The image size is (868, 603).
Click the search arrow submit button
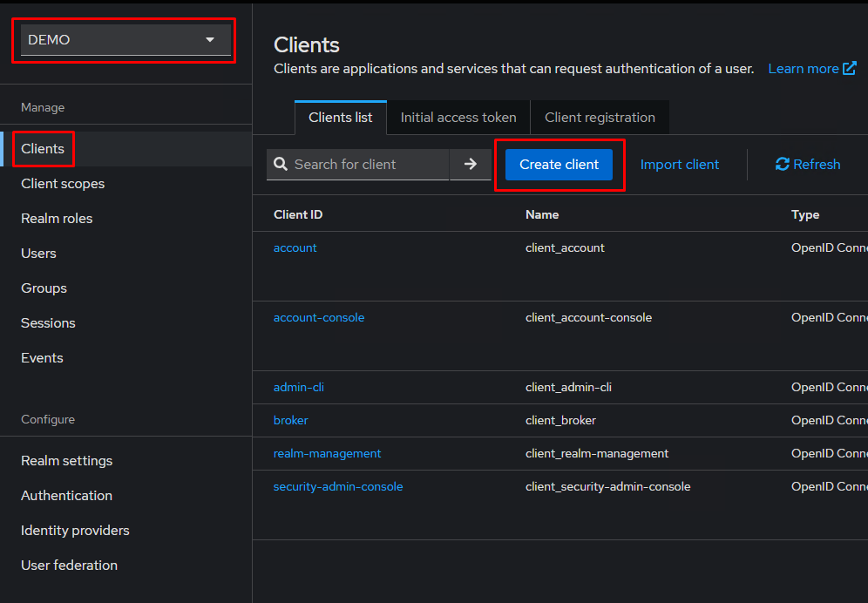pyautogui.click(x=471, y=164)
